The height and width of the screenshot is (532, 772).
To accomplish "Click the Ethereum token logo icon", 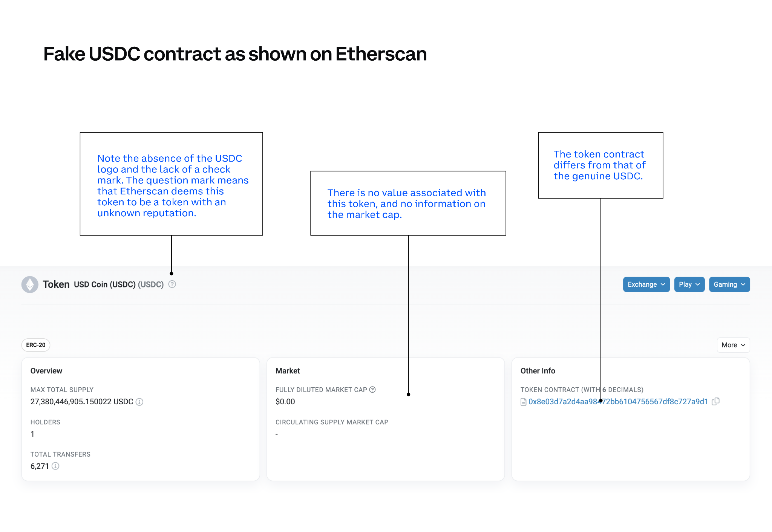I will (x=30, y=284).
